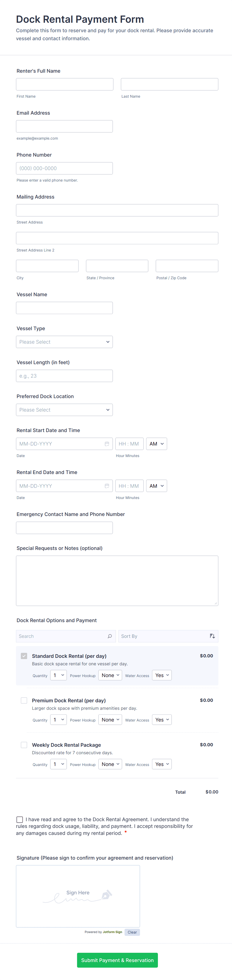Agree to the Dock Rental Agreement checkbox

point(19,819)
